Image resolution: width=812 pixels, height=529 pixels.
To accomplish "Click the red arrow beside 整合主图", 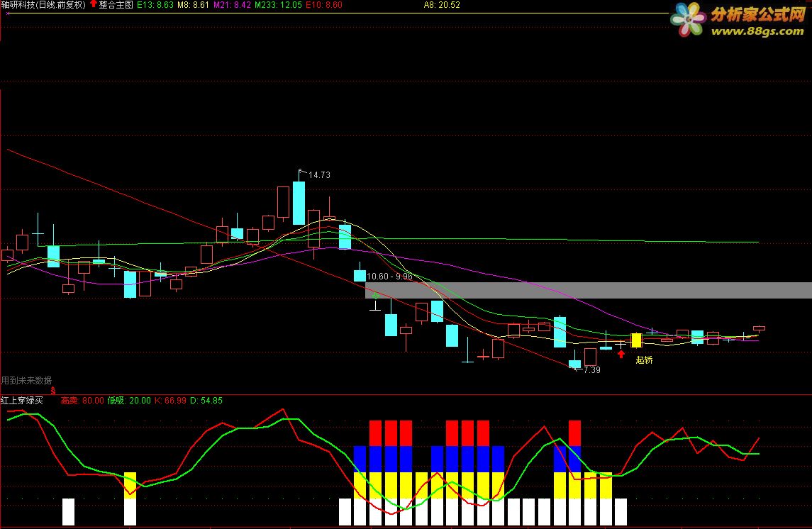I will 93,4.
